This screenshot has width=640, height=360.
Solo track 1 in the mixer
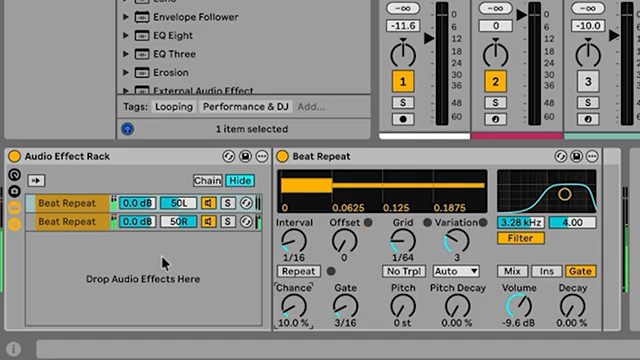coord(403,102)
